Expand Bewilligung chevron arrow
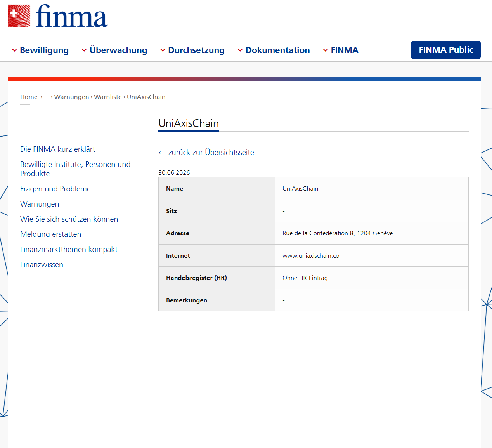This screenshot has width=492, height=448. point(14,50)
